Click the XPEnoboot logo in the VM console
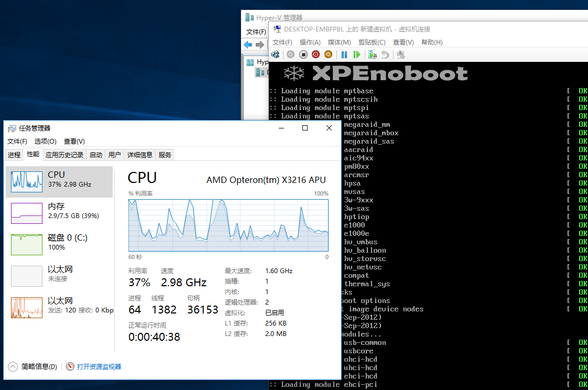This screenshot has height=390, width=588. [x=375, y=73]
